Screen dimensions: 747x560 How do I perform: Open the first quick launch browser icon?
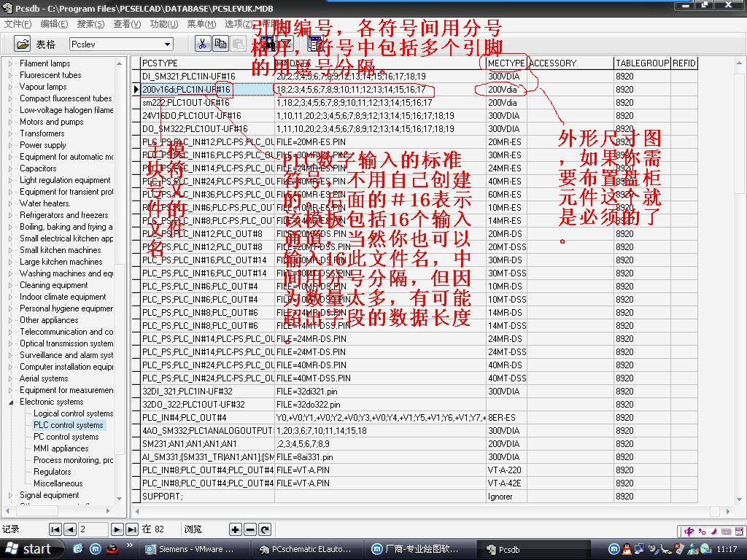tap(78, 549)
